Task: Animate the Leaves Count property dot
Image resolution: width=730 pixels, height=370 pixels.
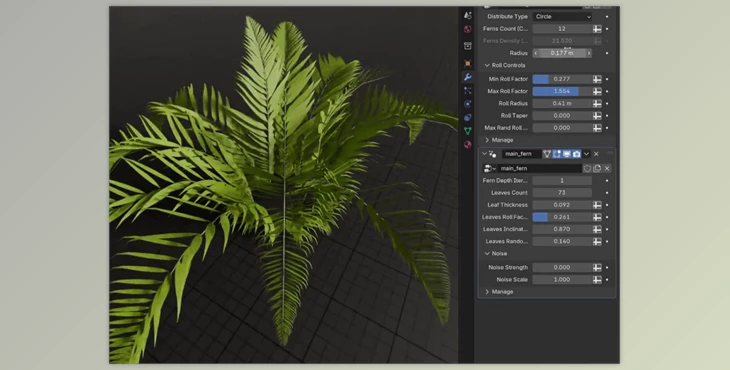Action: click(x=607, y=193)
